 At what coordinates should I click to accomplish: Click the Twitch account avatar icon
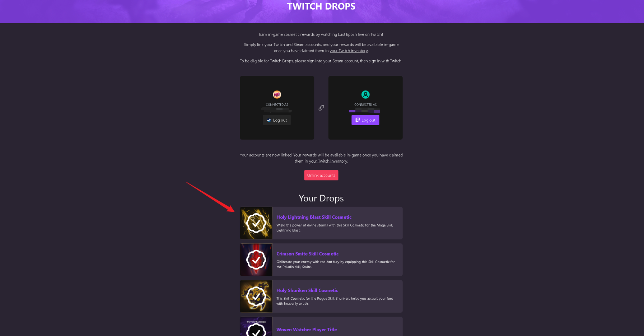(365, 94)
